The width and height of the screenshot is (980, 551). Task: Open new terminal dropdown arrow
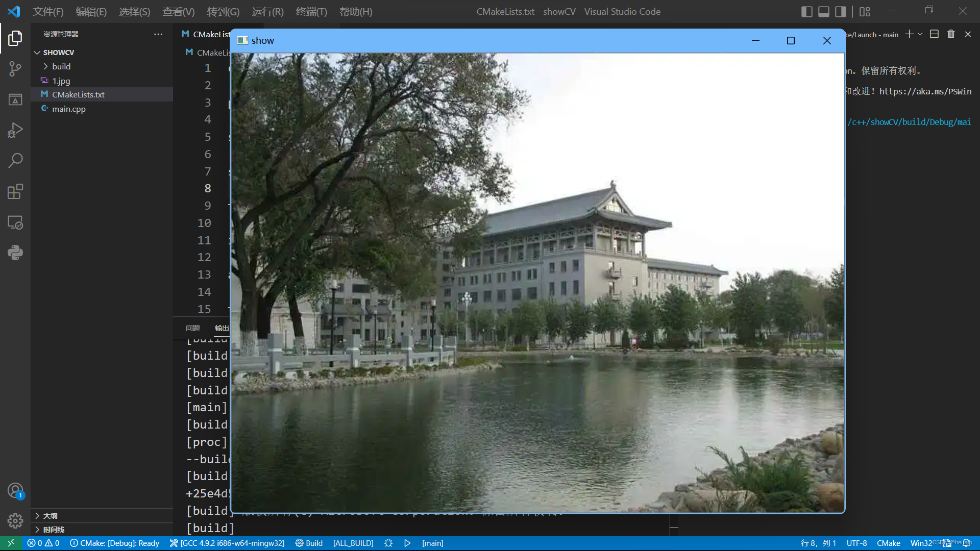[920, 34]
